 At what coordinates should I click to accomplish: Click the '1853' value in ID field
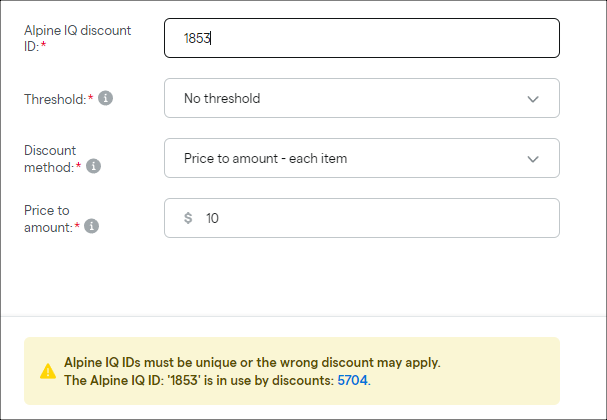pos(197,38)
